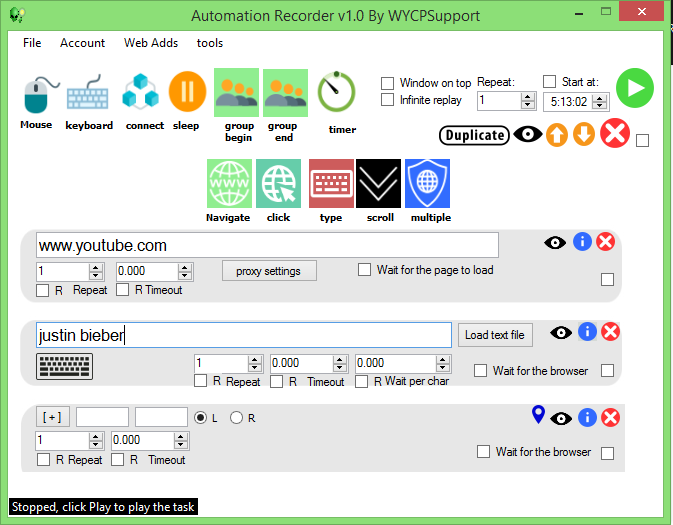Tick the Start at checkbox
The width and height of the screenshot is (673, 525).
549,81
